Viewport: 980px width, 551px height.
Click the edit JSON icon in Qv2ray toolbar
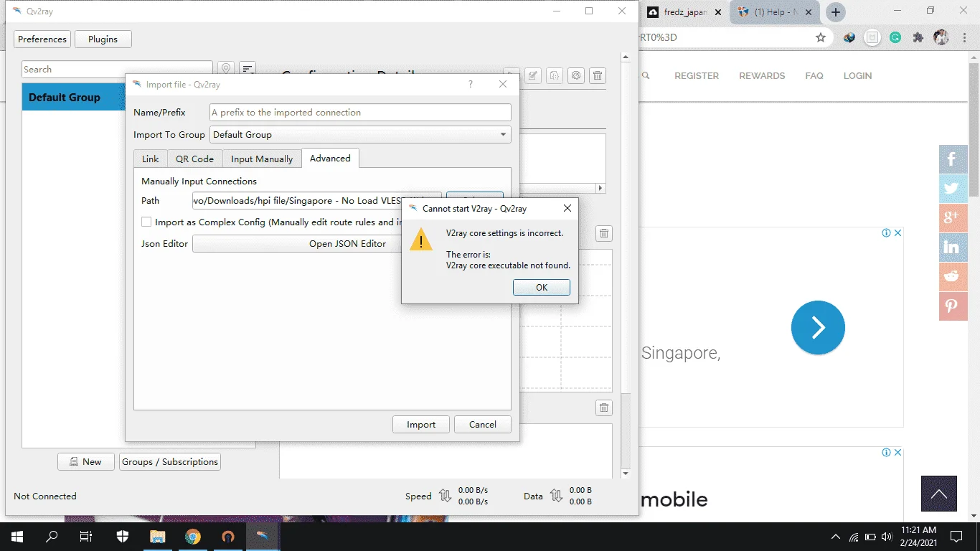click(x=554, y=75)
